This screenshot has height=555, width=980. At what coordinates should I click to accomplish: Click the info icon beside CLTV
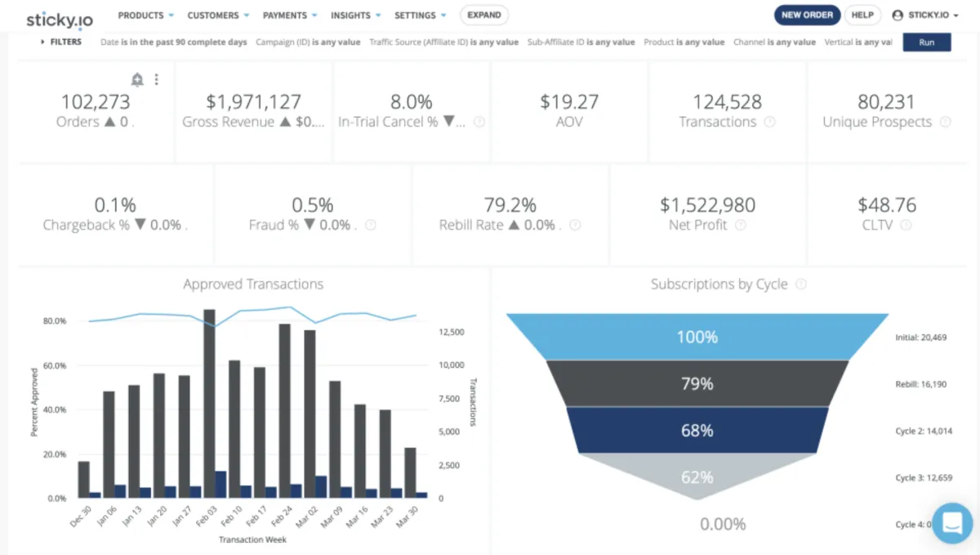point(906,225)
